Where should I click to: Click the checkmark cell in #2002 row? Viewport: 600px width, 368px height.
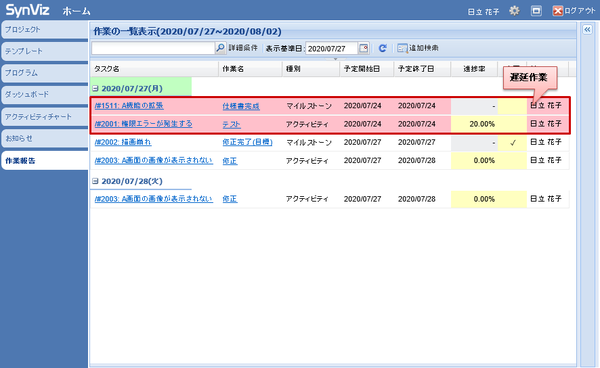coord(512,142)
